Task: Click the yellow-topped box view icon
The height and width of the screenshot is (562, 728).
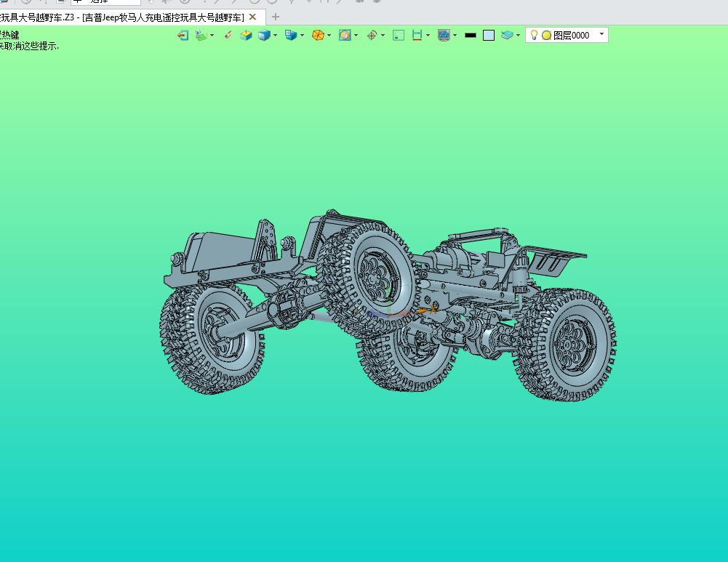Action: click(246, 36)
